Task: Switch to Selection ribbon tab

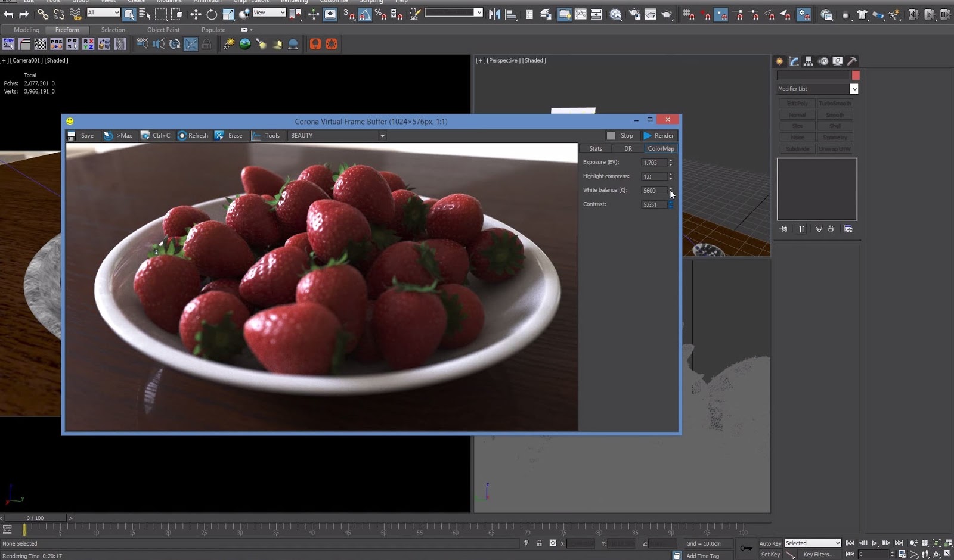Action: click(x=113, y=30)
